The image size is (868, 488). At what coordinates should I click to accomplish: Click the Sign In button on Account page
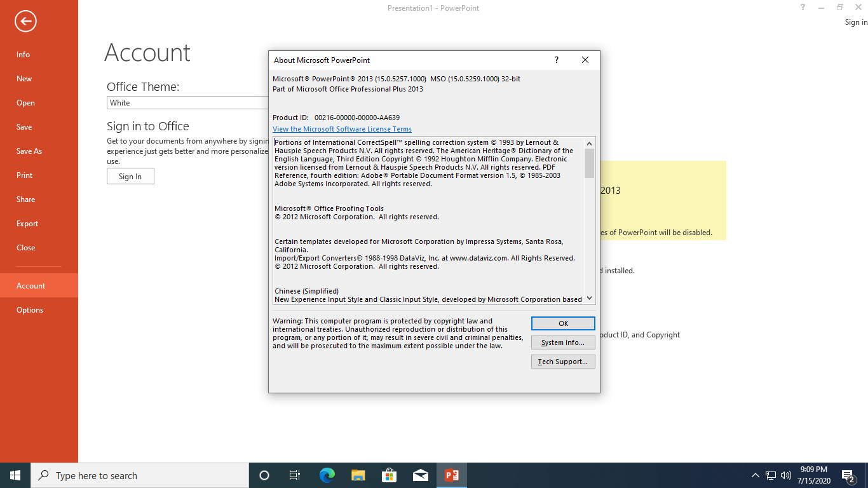(x=130, y=177)
